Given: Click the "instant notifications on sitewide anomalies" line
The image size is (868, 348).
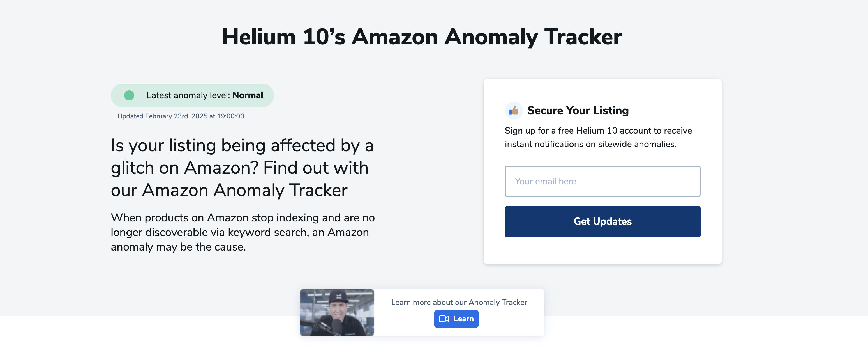Looking at the screenshot, I should [x=590, y=144].
